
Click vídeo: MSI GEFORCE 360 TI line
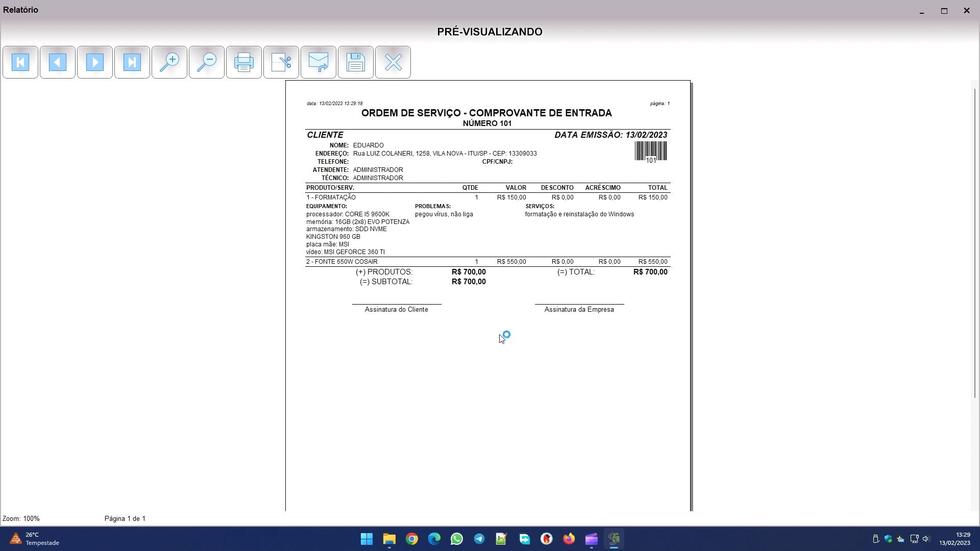[x=346, y=252]
